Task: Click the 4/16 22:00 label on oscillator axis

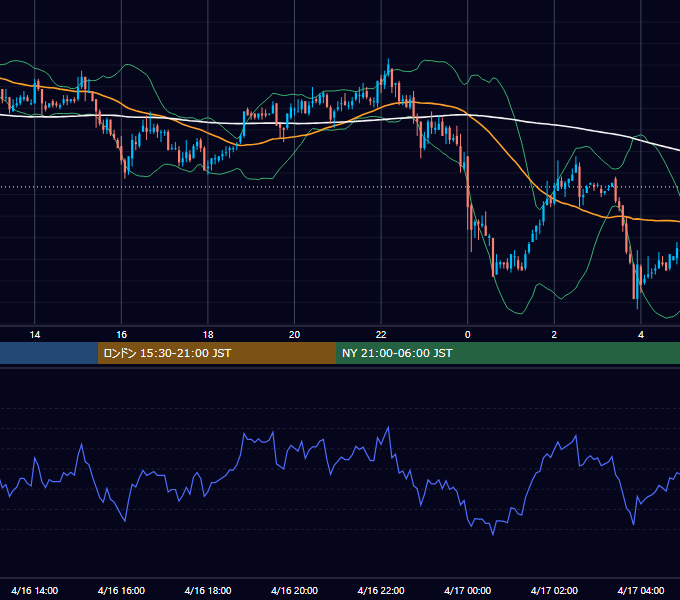Action: click(381, 590)
